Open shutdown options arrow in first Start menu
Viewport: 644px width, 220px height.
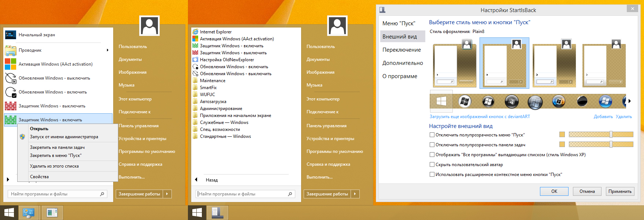tap(167, 194)
